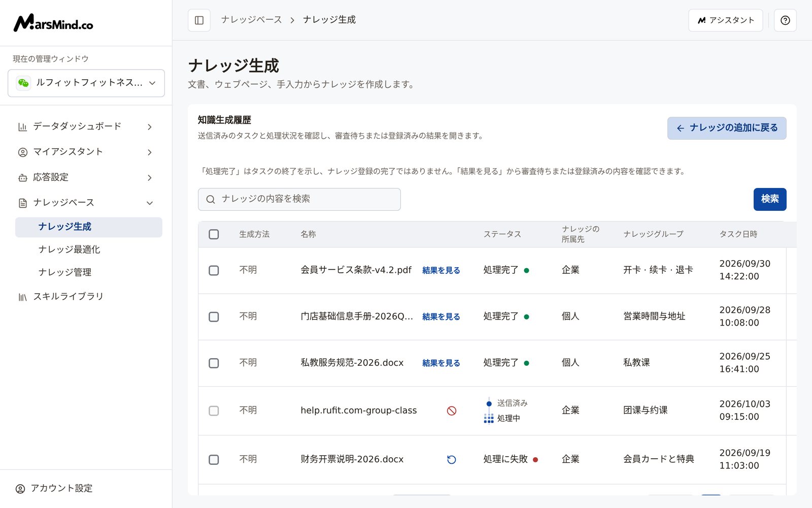
Task: Click group cell 営業時間与地址
Action: pos(654,316)
